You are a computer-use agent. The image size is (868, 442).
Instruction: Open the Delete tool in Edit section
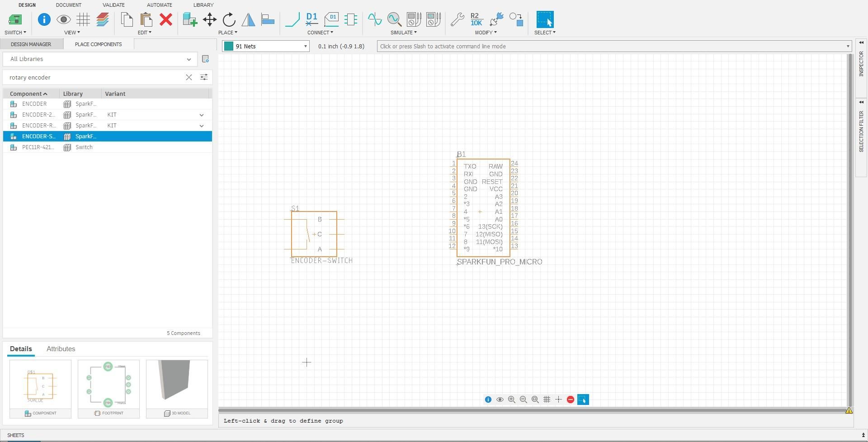click(x=166, y=20)
